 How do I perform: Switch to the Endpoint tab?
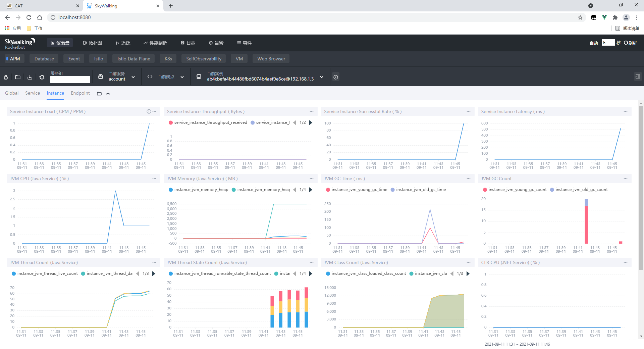80,93
